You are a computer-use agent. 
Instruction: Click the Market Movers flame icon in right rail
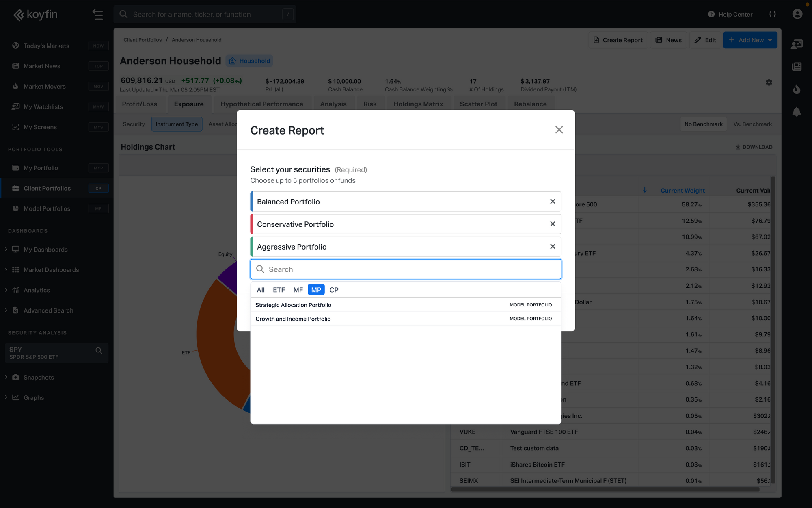pyautogui.click(x=797, y=89)
